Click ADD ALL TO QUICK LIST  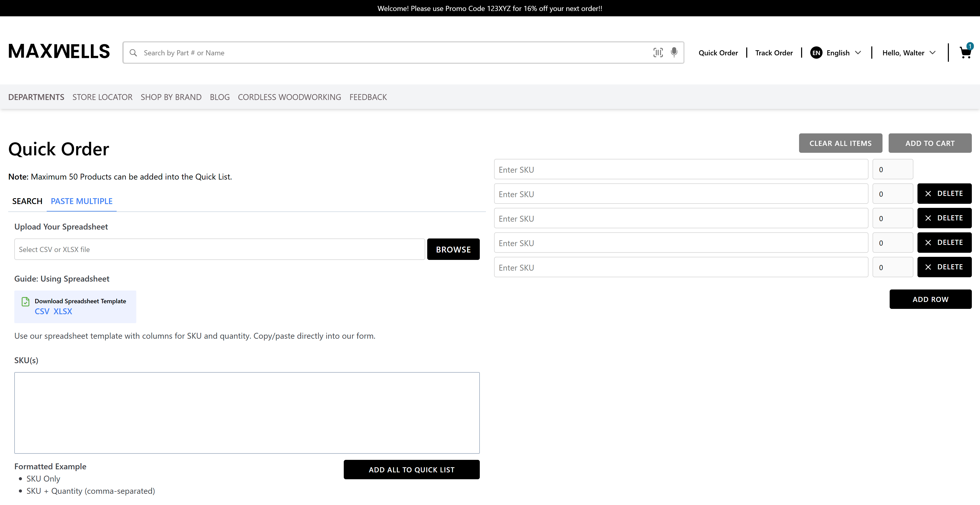pyautogui.click(x=411, y=470)
